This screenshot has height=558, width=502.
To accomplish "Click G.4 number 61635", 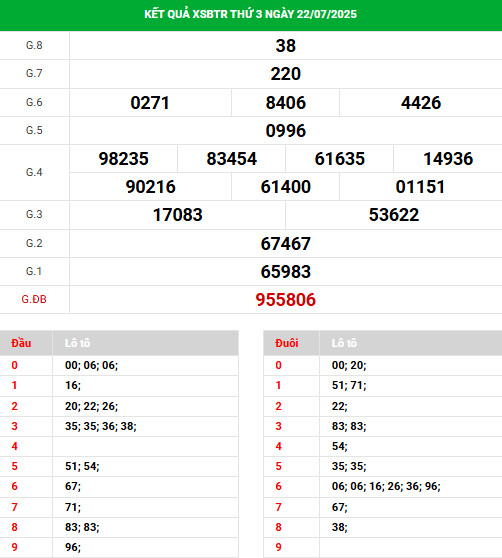I will (x=340, y=159).
